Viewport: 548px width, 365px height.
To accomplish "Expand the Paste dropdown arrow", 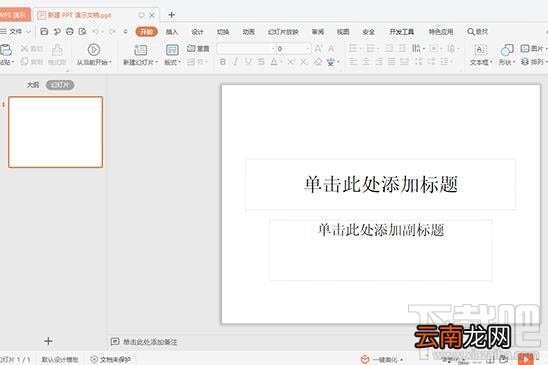I will click(x=13, y=63).
